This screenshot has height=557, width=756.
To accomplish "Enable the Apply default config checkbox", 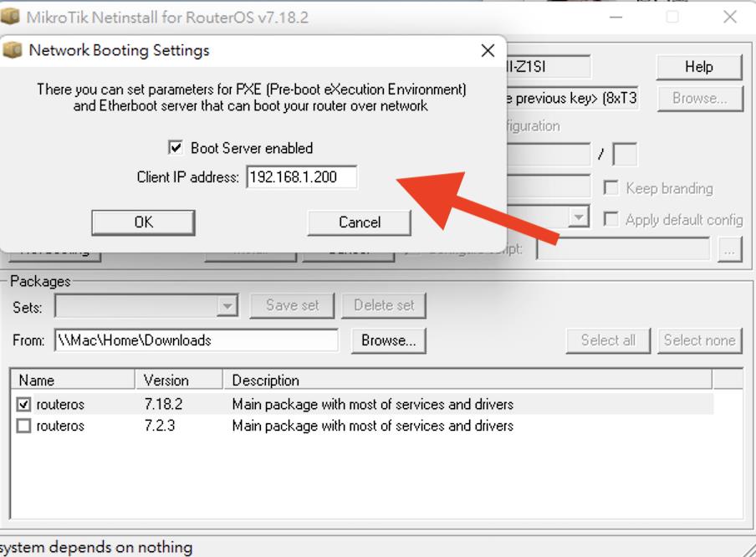I will pyautogui.click(x=611, y=219).
